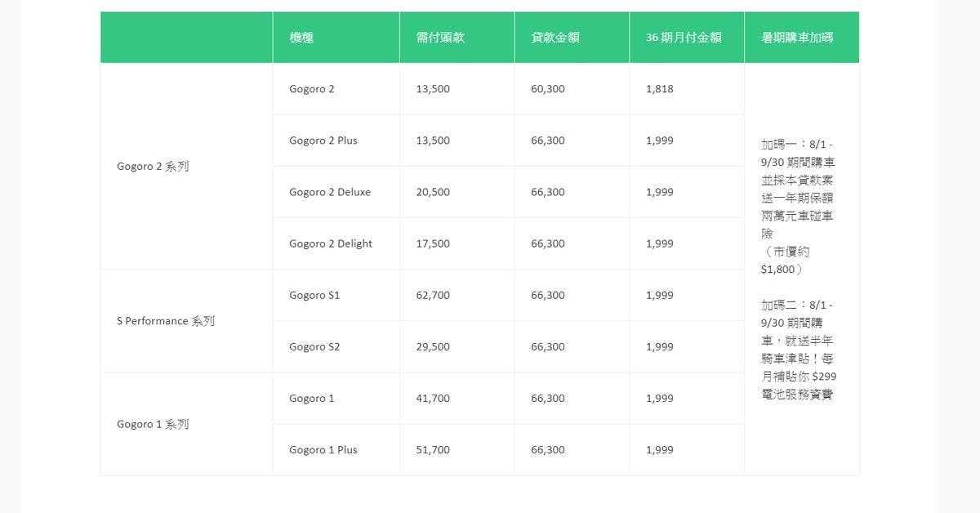Click the Gogoro S1 model name
This screenshot has width=980, height=513.
(x=314, y=295)
